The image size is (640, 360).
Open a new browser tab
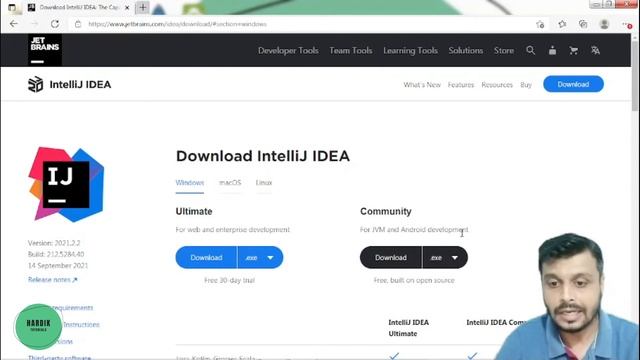[x=142, y=7]
